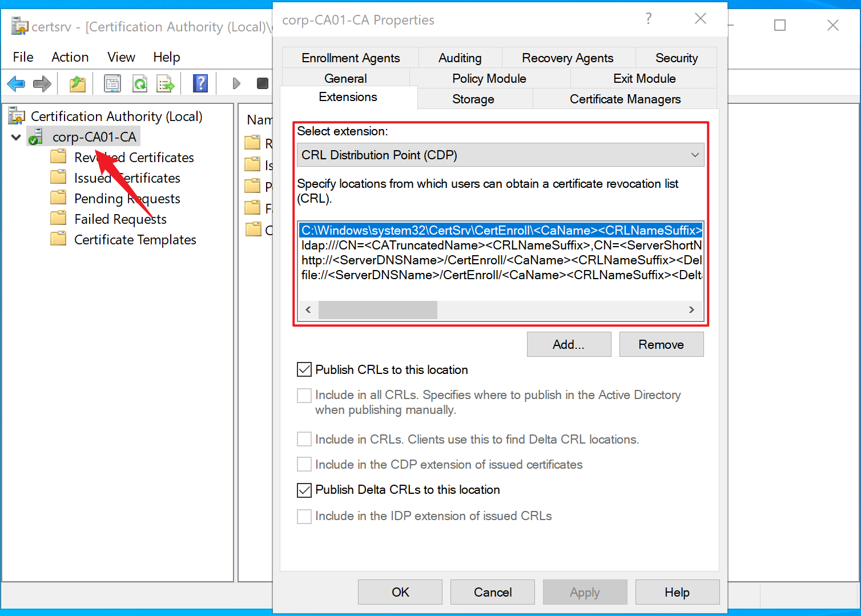
Task: Click the horizontal scrollbar thumb in CRL locations list
Action: pos(378,310)
